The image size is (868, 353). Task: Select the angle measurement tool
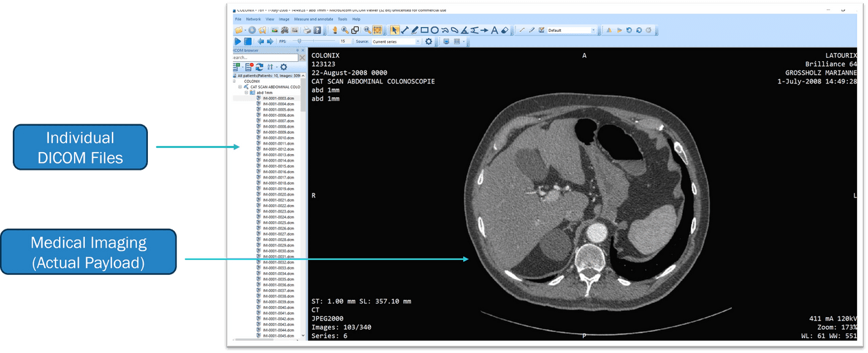tap(465, 30)
